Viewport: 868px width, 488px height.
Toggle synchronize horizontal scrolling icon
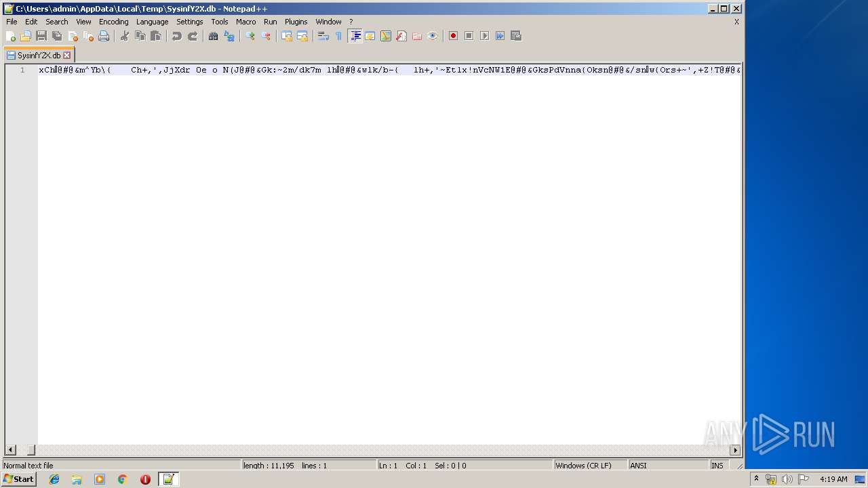tap(302, 36)
